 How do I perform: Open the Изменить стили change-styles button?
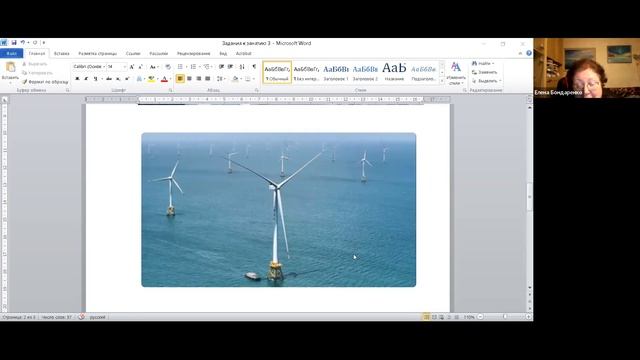(x=456, y=73)
